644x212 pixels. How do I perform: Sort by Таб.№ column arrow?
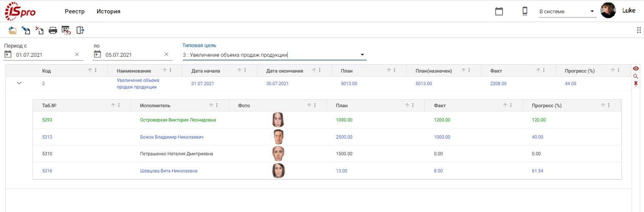113,105
